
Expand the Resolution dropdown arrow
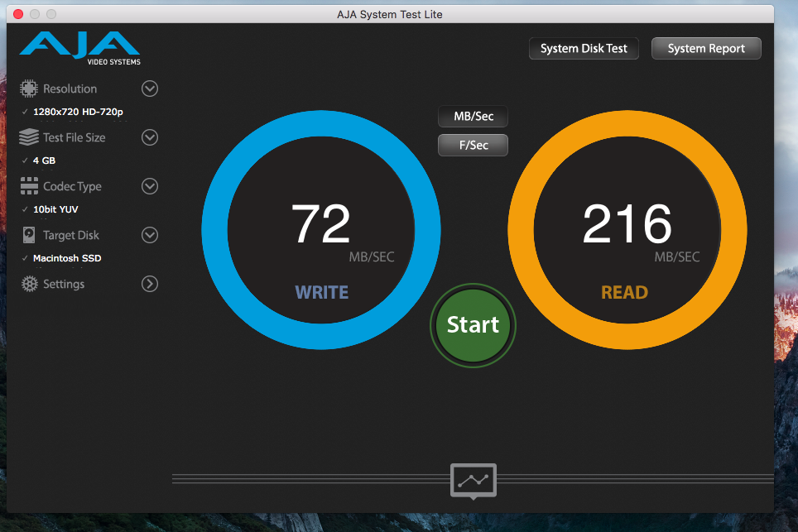(150, 89)
